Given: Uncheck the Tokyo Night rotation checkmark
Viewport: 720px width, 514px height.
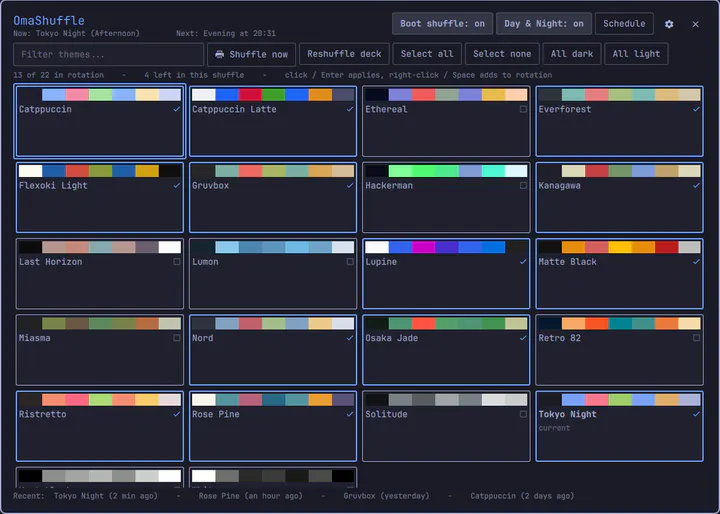Looking at the screenshot, I should [x=696, y=414].
